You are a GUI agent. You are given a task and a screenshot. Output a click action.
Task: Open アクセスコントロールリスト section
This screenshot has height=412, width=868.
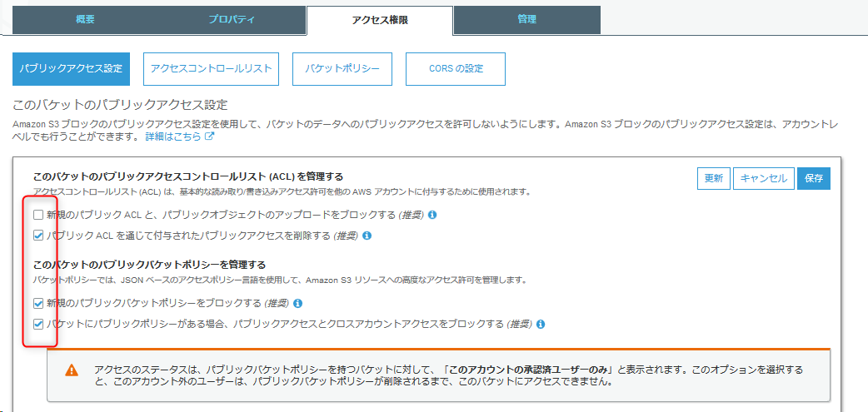(x=211, y=69)
